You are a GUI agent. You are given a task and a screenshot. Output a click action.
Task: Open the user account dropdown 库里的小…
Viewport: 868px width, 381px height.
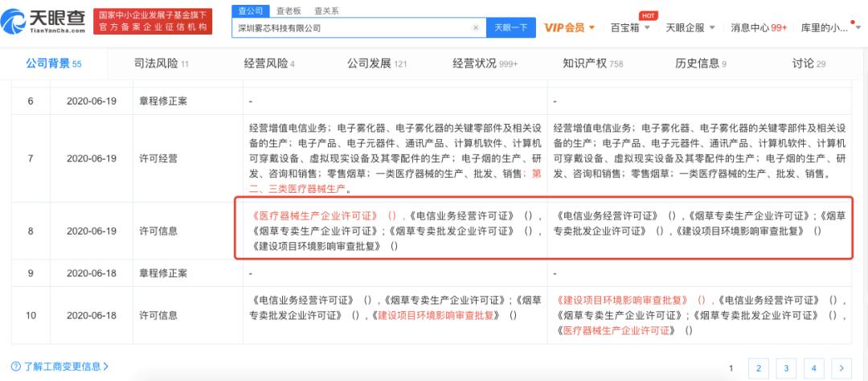tap(832, 27)
